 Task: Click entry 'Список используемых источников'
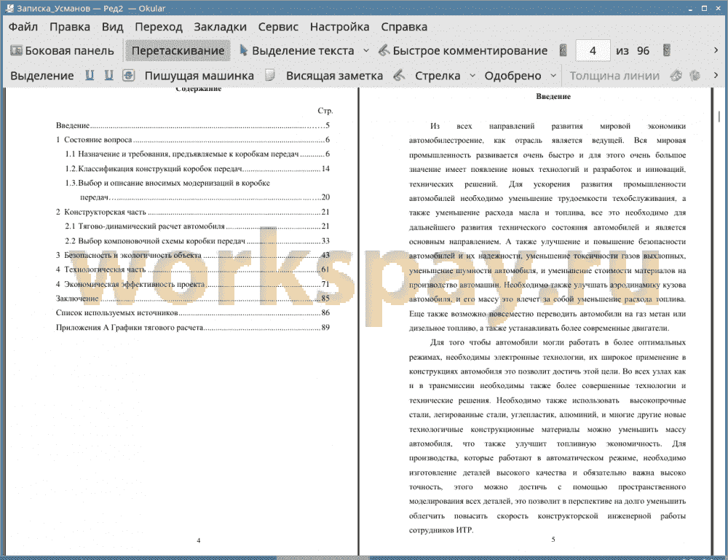193,313
